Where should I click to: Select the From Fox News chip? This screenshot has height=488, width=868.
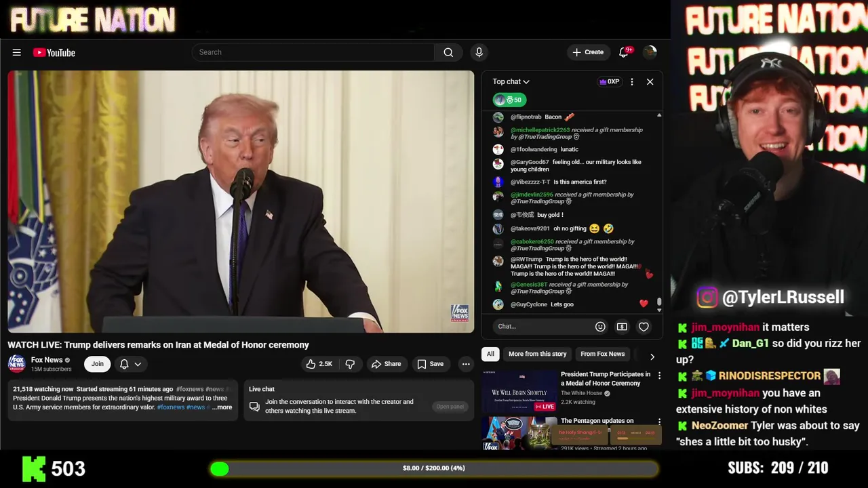pyautogui.click(x=602, y=354)
